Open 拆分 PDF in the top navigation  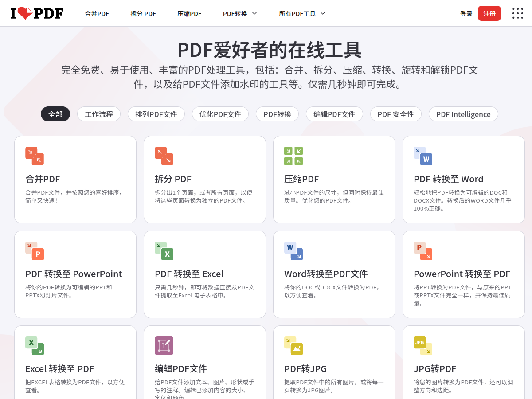coord(143,14)
